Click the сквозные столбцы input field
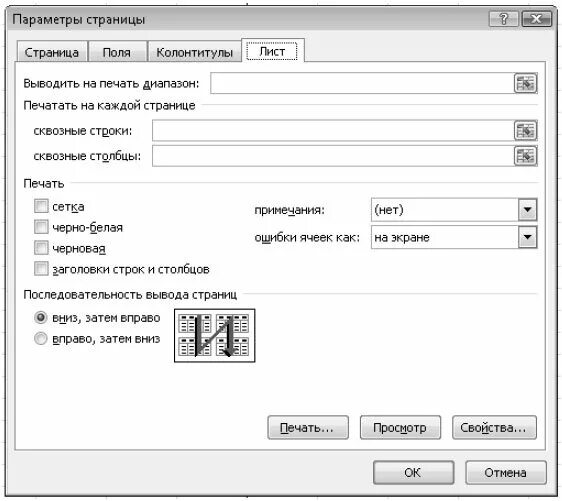The width and height of the screenshot is (562, 501). pos(333,156)
